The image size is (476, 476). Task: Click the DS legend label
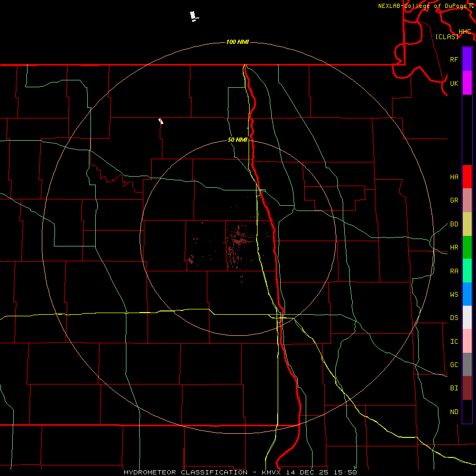[x=454, y=317]
